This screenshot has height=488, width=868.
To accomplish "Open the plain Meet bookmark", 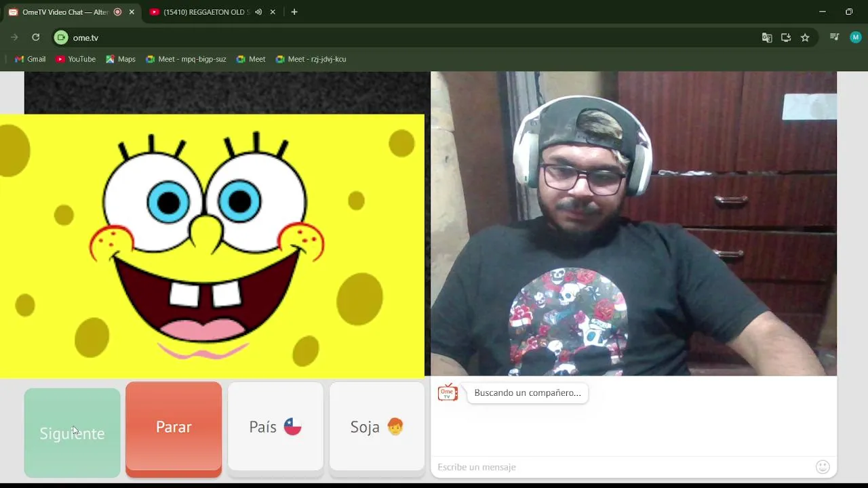I will (251, 59).
